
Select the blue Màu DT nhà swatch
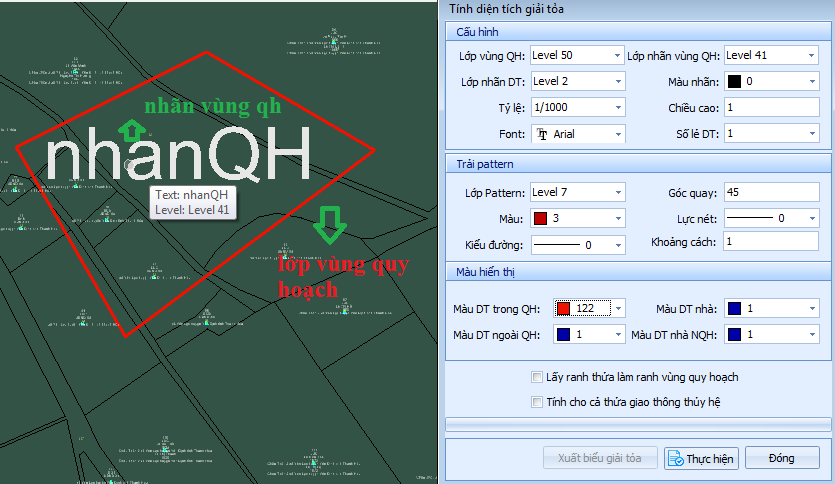coord(735,309)
